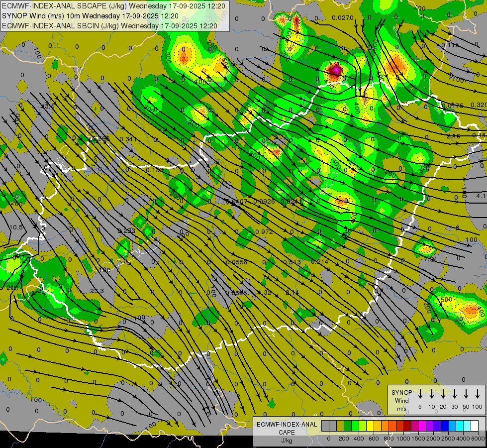Click the SBCIN title line
This screenshot has height=448, width=487.
coord(110,26)
